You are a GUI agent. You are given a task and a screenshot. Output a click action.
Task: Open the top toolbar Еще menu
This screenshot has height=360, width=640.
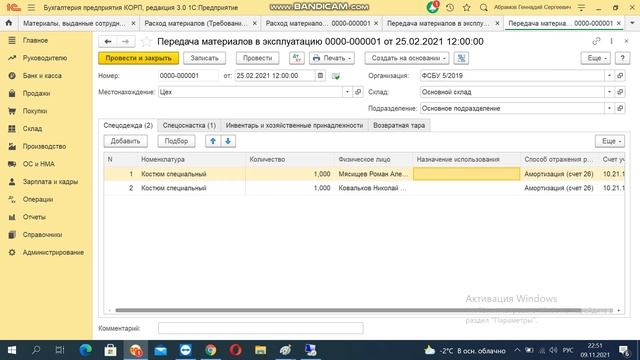(596, 58)
